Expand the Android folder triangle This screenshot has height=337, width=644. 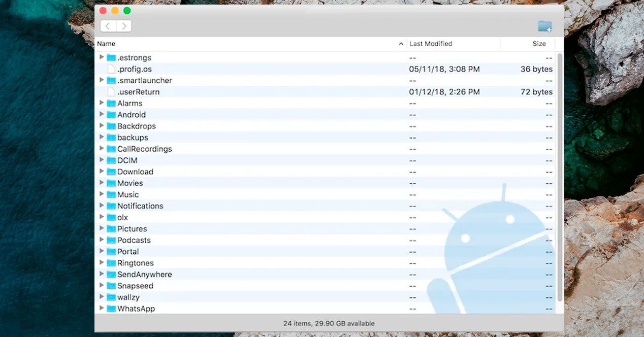pos(102,115)
